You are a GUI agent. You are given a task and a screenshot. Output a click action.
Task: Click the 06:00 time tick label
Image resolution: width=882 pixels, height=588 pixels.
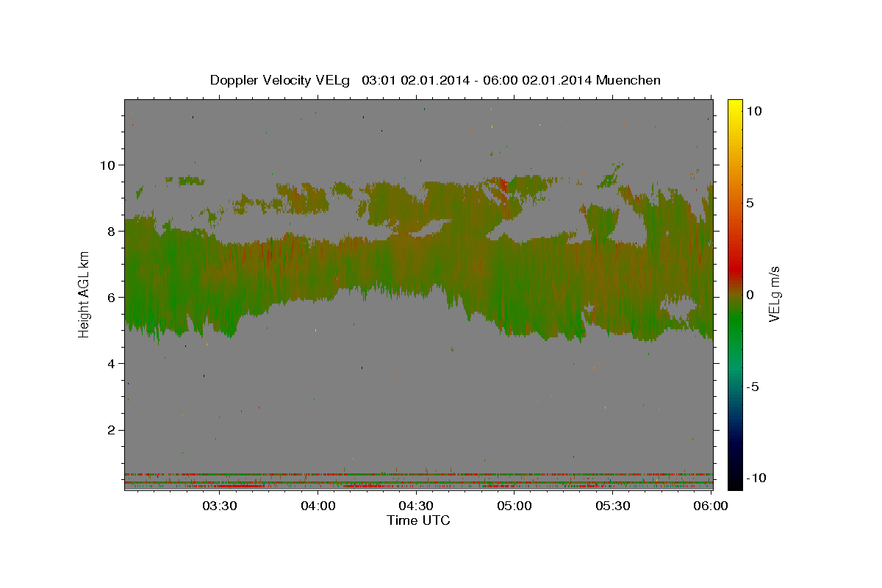[x=711, y=506]
